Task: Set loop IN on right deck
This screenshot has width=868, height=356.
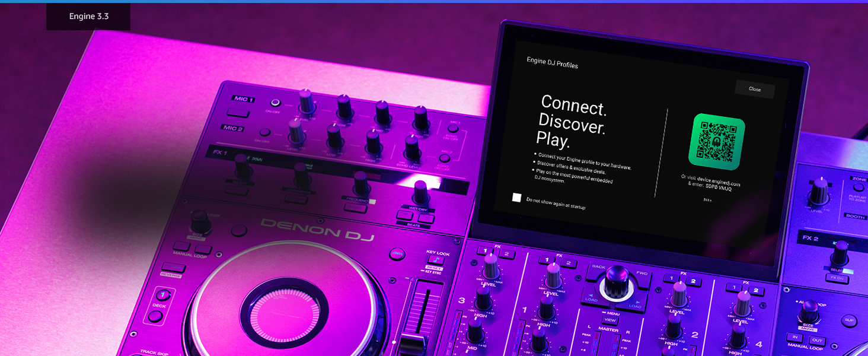Action: 794,337
